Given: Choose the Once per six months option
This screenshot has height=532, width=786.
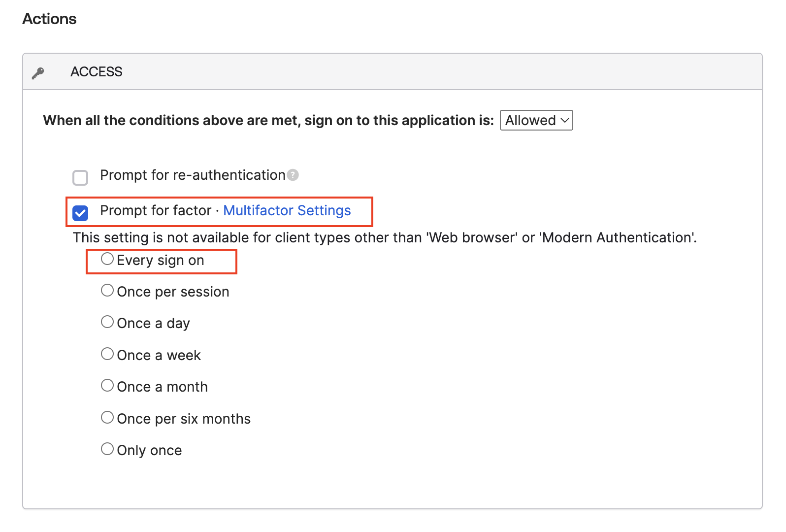Looking at the screenshot, I should pos(107,418).
